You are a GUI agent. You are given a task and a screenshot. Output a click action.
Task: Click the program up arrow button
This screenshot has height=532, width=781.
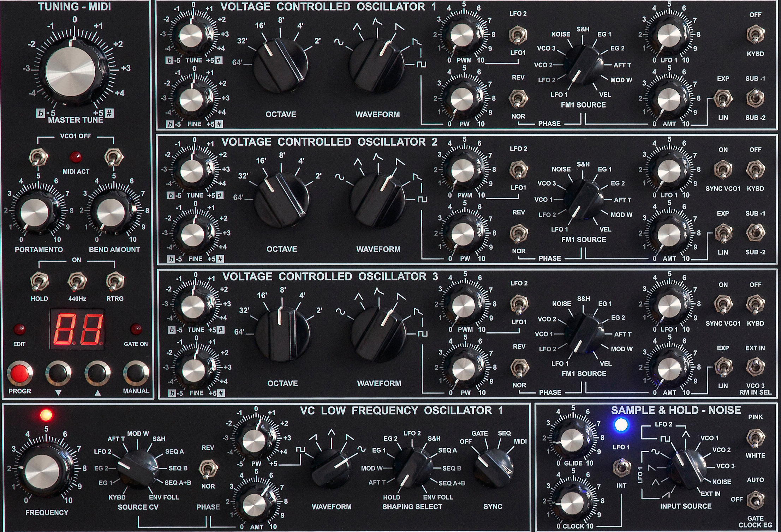tap(97, 373)
